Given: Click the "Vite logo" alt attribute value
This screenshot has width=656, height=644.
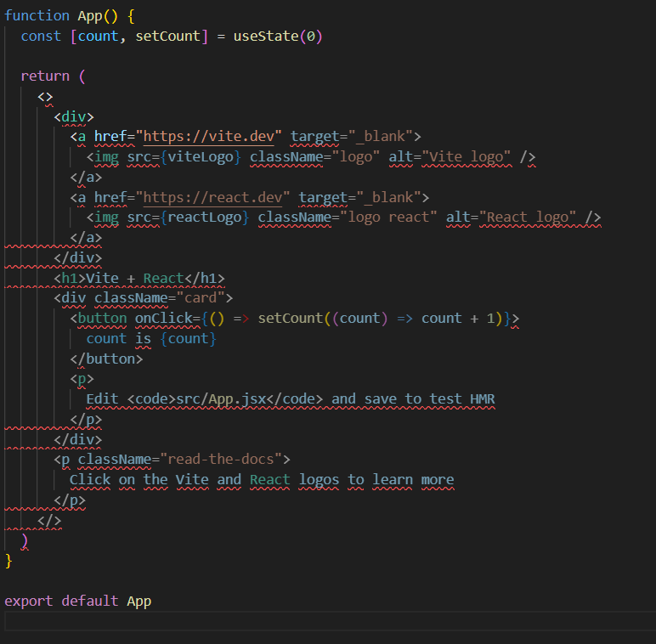Looking at the screenshot, I should point(470,157).
